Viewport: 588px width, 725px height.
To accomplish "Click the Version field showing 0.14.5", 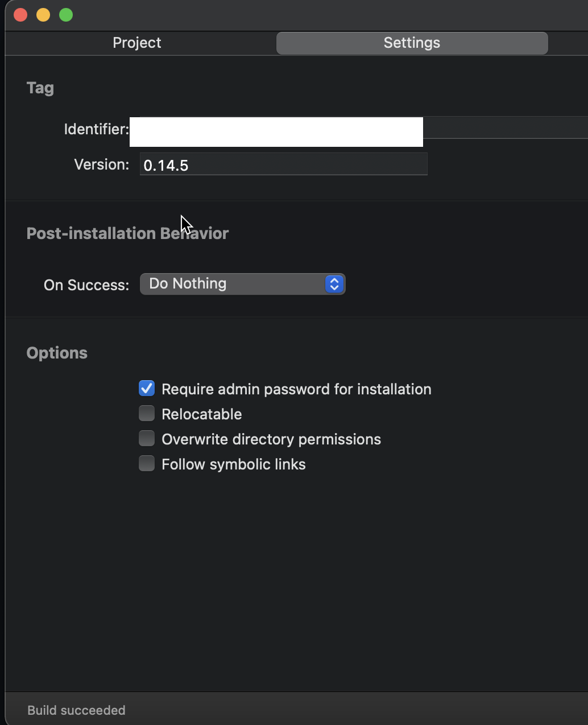I will [283, 164].
